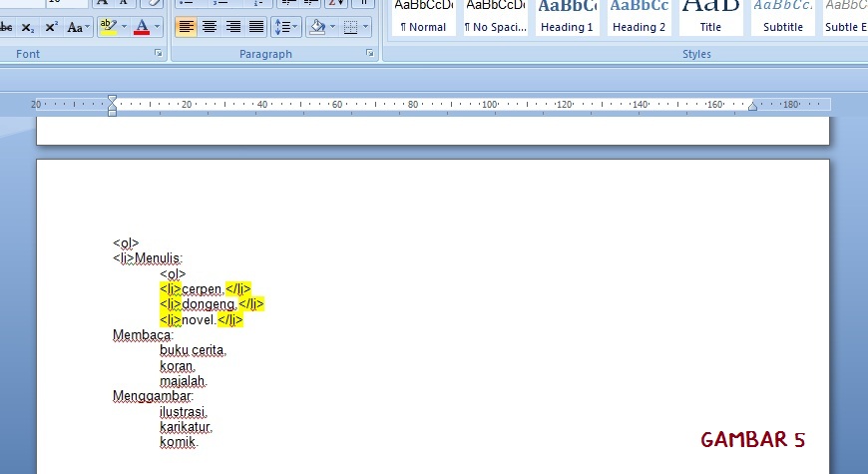Apply the Heading 1 style

tap(567, 18)
